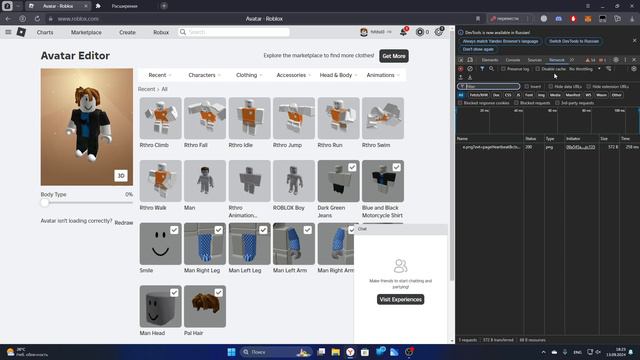Toggle Blocked requests checkbox
The width and height of the screenshot is (640, 360).
pos(516,103)
